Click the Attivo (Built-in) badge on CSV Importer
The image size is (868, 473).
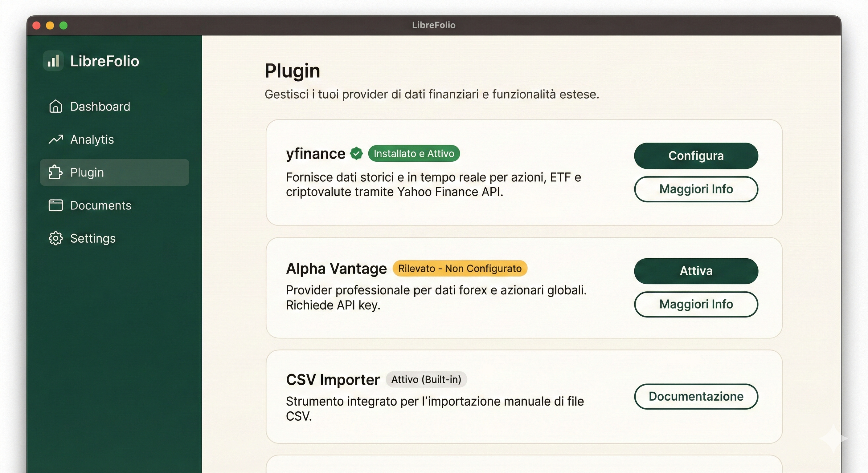pyautogui.click(x=426, y=379)
